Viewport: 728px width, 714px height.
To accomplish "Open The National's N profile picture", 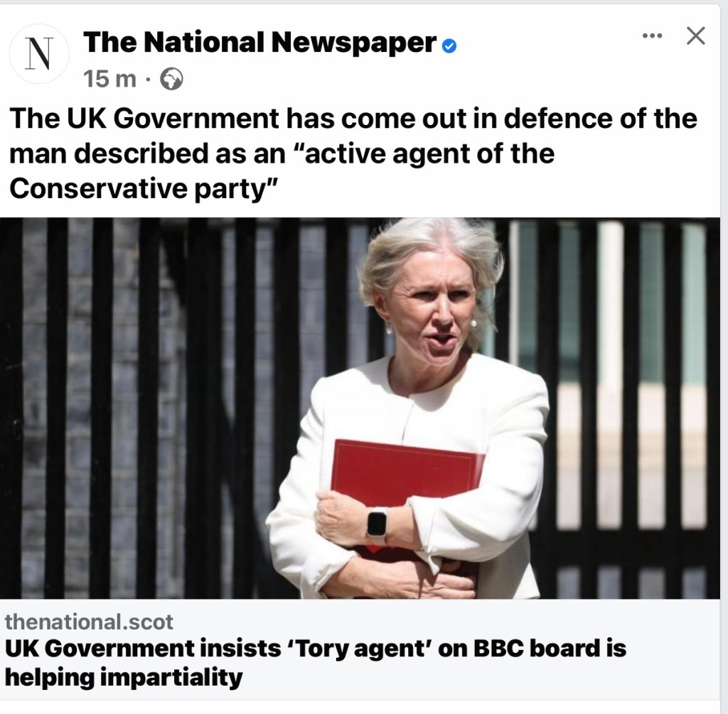I will point(39,54).
